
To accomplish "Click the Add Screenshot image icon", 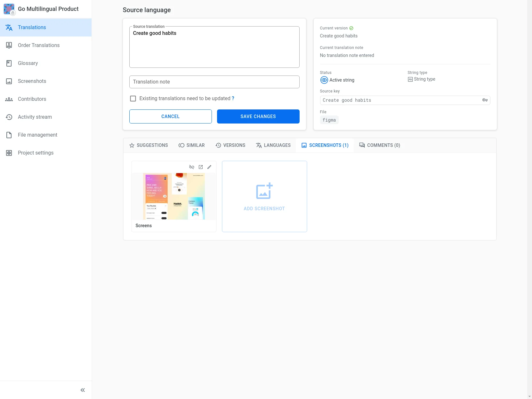I will [x=264, y=191].
